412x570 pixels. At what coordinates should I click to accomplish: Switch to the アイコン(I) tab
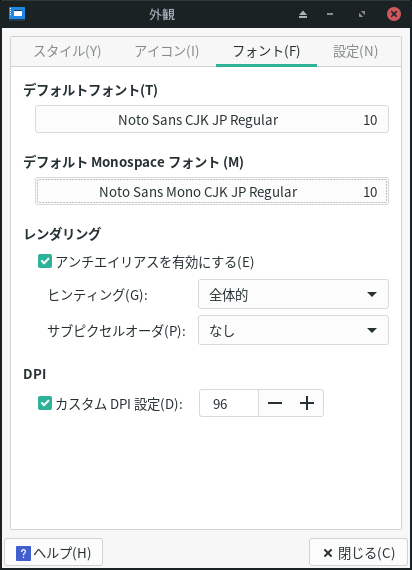tap(167, 51)
